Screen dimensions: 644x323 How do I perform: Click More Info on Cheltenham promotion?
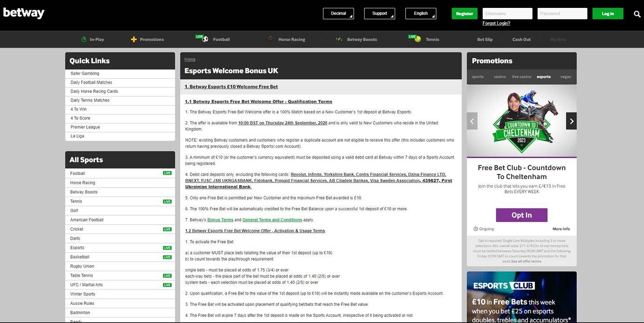coord(561,229)
